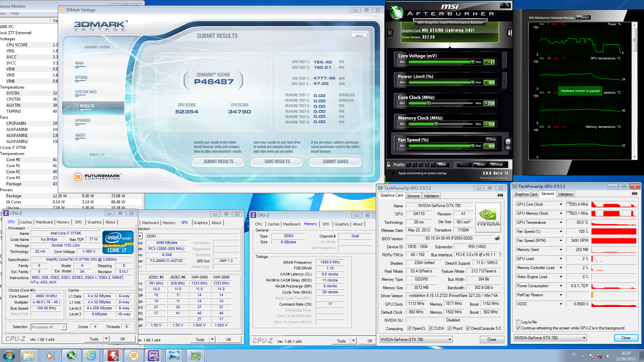This screenshot has height=362, width=644.
Task: Toggle the Fan Speed Auto button
Action: point(491,139)
